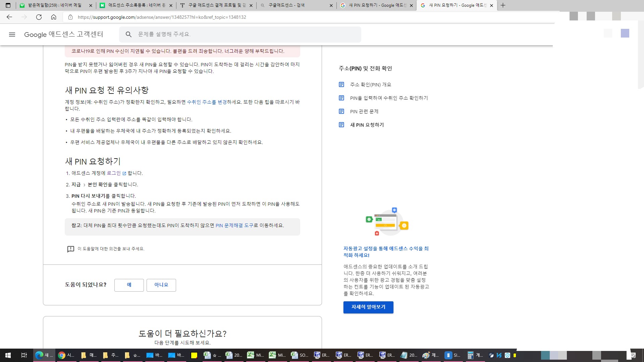Go back to the previous page
Image resolution: width=644 pixels, height=362 pixels.
click(x=9, y=17)
